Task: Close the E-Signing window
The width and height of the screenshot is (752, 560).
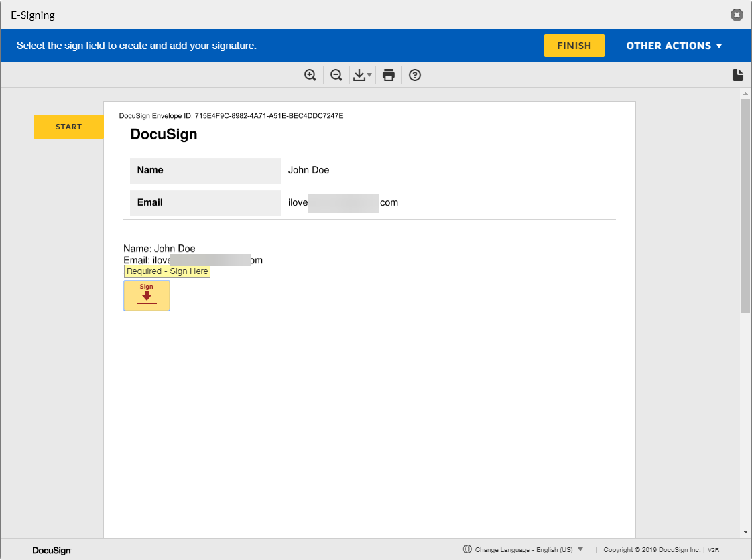Action: [x=737, y=15]
